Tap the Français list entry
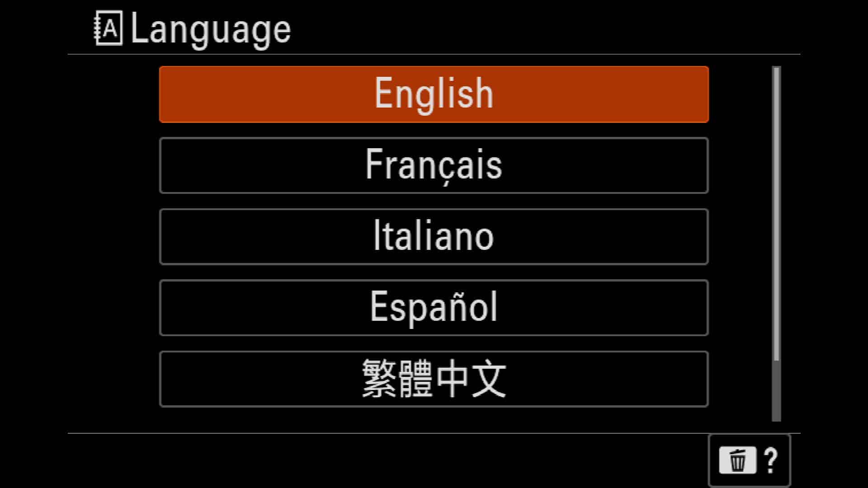 [x=434, y=165]
